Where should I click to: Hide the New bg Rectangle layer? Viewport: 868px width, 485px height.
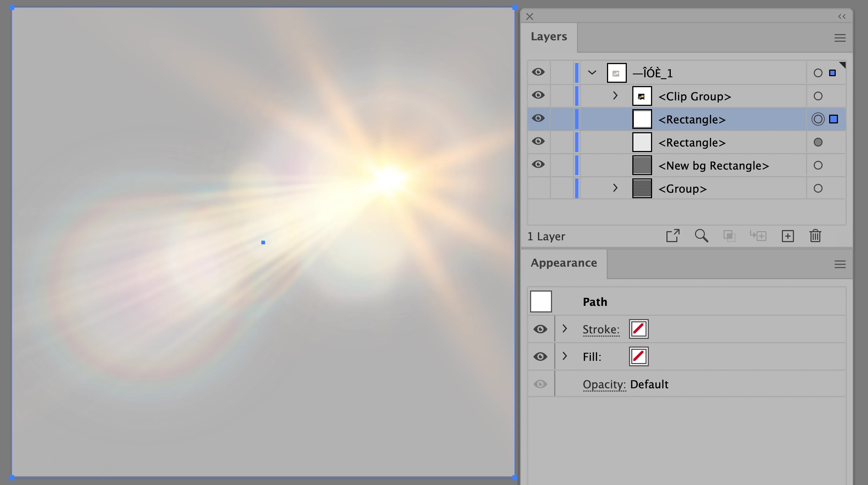click(x=538, y=164)
